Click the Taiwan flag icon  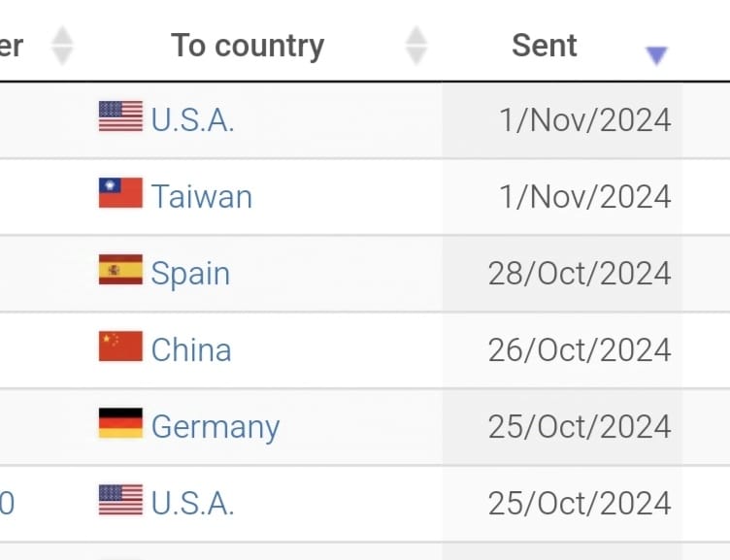120,193
